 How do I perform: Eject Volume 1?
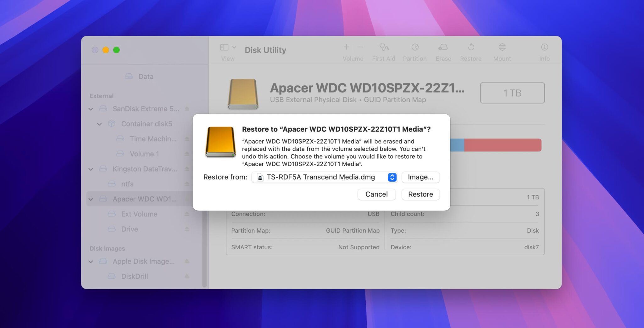click(x=187, y=154)
